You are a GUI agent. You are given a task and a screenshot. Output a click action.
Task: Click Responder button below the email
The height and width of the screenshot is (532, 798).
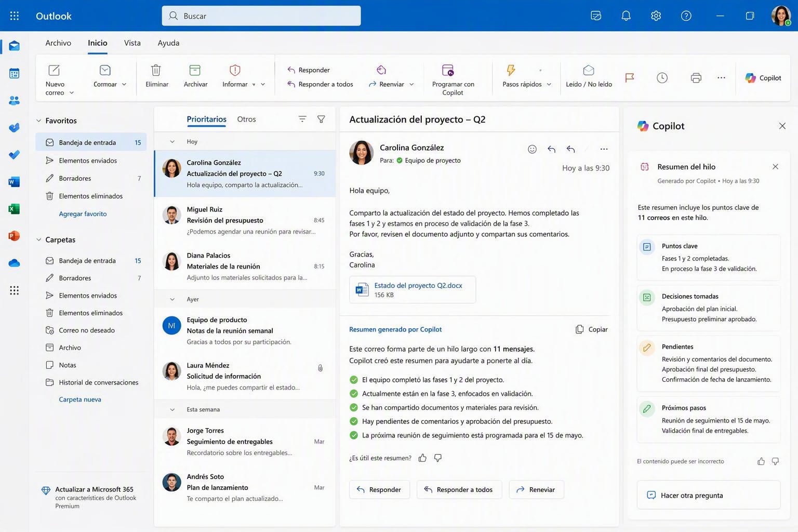(379, 489)
